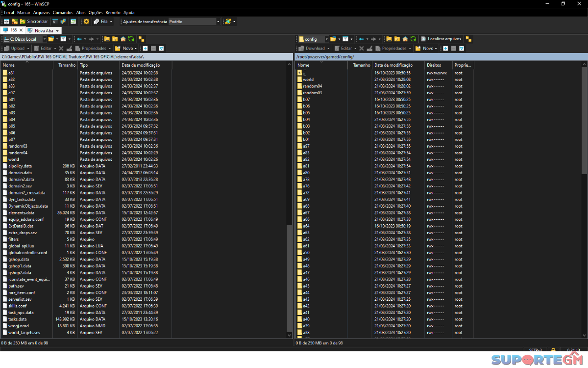
Task: Click the globe refresh session icon
Action: click(x=228, y=22)
